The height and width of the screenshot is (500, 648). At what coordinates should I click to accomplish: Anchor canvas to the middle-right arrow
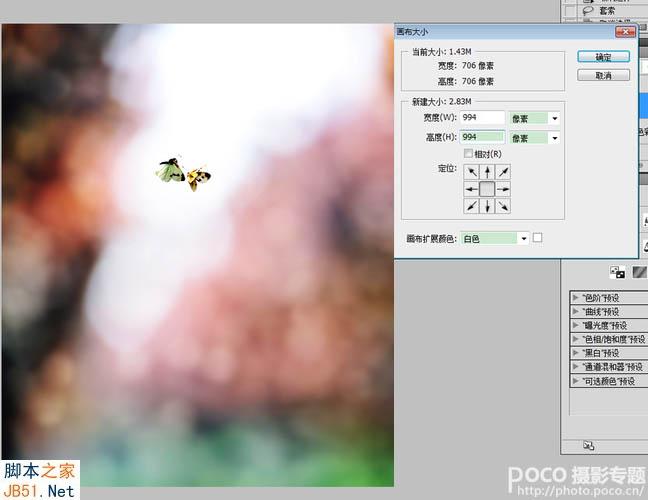tap(503, 189)
